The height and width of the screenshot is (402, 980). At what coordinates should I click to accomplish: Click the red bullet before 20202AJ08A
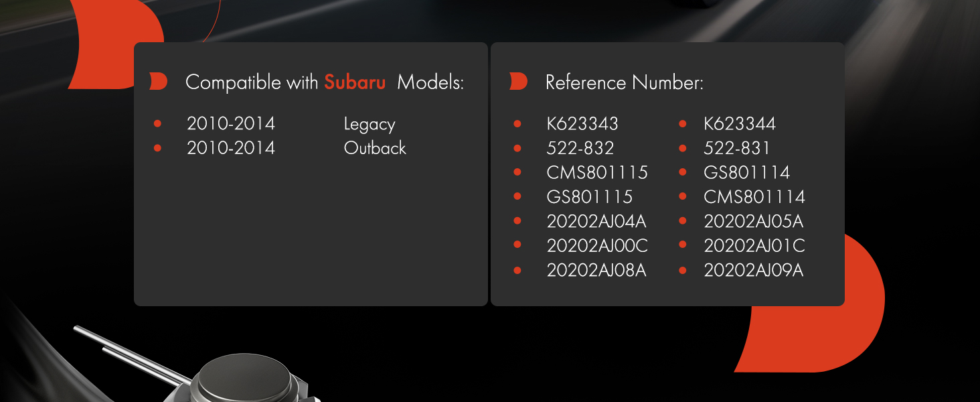tap(517, 270)
